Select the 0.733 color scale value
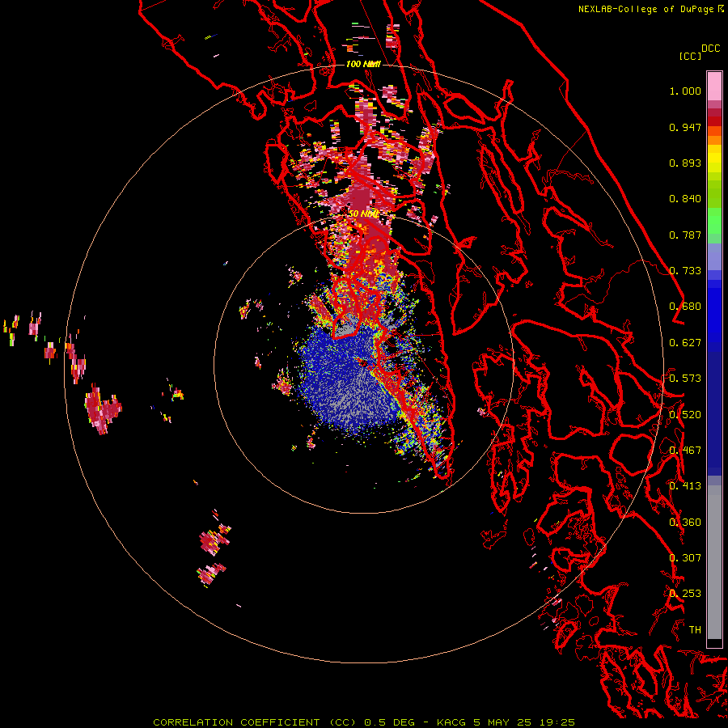The width and height of the screenshot is (728, 728). (685, 271)
